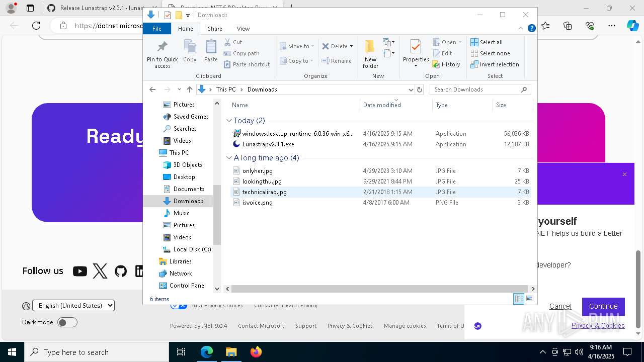
Task: Open Contact Microsoft footer link
Action: (x=261, y=326)
